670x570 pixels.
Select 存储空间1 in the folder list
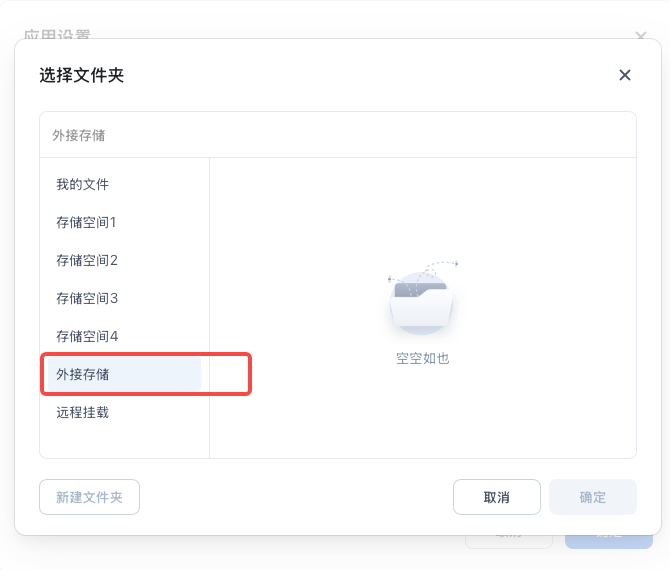tap(124, 223)
